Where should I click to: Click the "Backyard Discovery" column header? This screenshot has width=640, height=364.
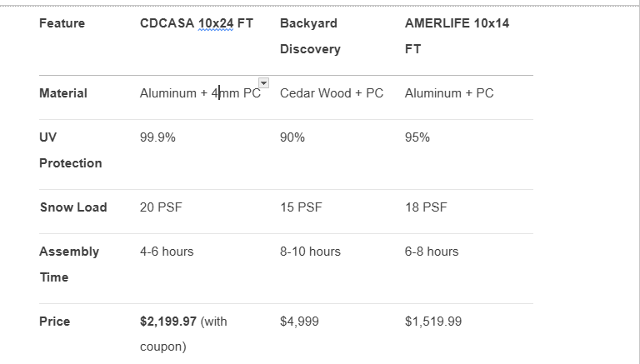310,36
